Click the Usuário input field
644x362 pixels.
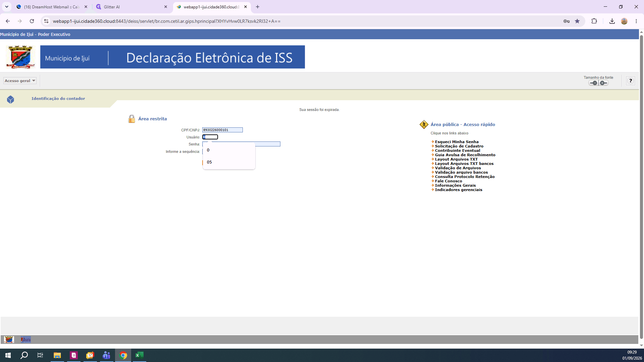(210, 137)
